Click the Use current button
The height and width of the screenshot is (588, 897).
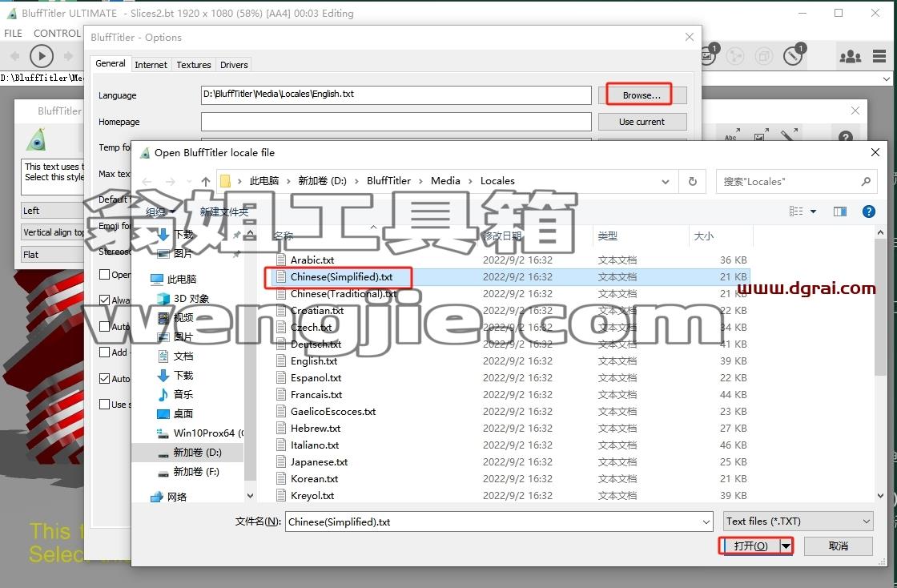click(642, 121)
